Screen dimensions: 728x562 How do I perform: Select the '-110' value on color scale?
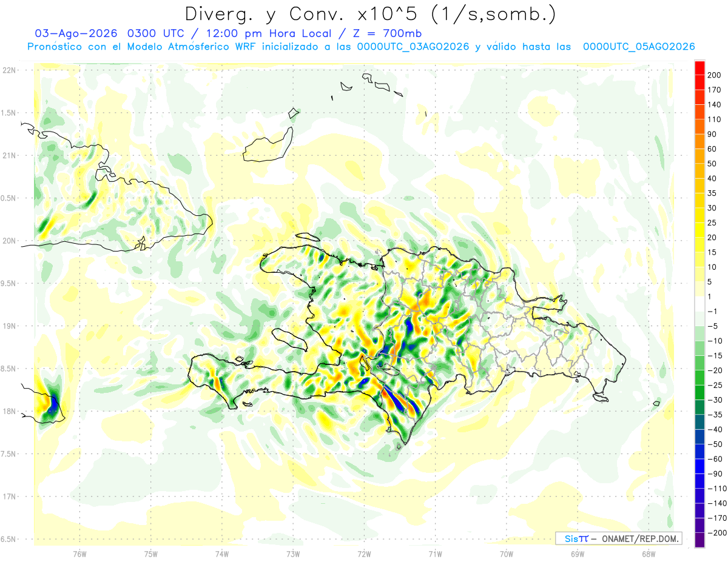click(717, 488)
